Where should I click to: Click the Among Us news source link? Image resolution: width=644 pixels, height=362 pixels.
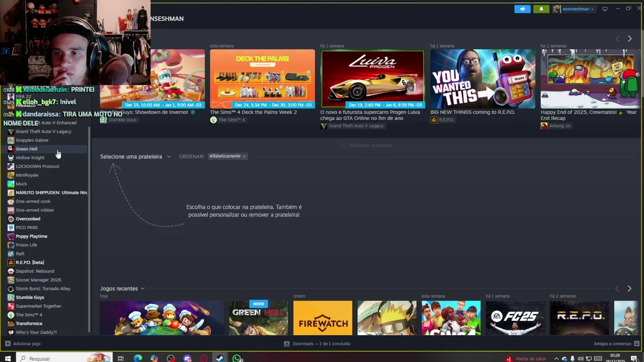(x=559, y=126)
